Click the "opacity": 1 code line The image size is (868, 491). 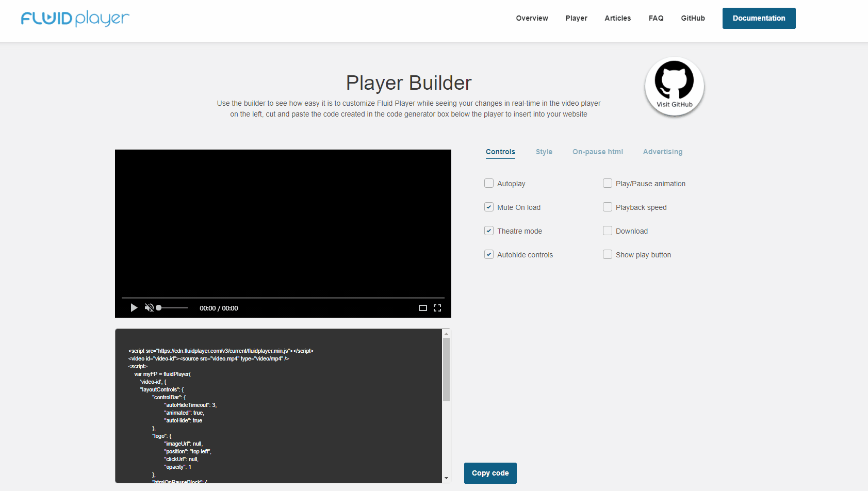[177, 467]
